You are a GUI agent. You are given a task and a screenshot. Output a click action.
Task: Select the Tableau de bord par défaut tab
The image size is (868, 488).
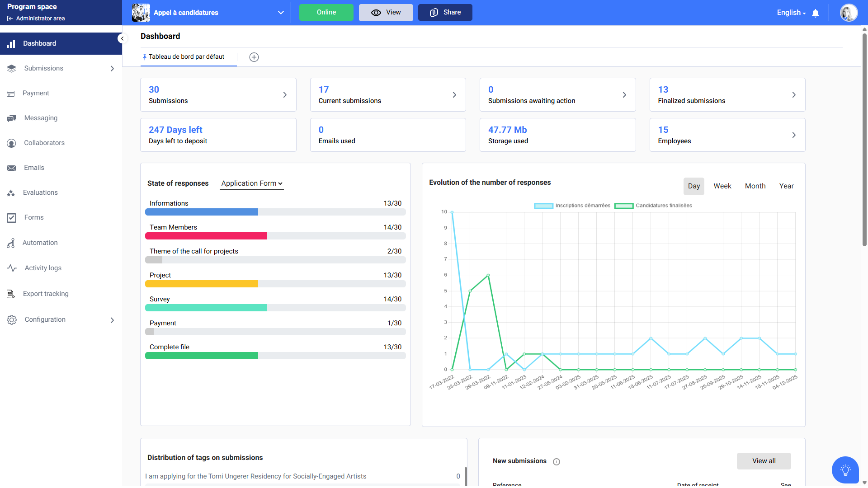186,57
